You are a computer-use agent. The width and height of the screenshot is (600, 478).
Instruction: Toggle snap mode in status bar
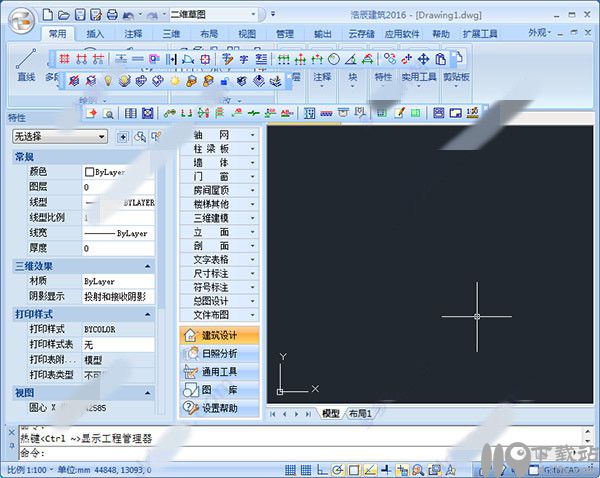(x=290, y=470)
